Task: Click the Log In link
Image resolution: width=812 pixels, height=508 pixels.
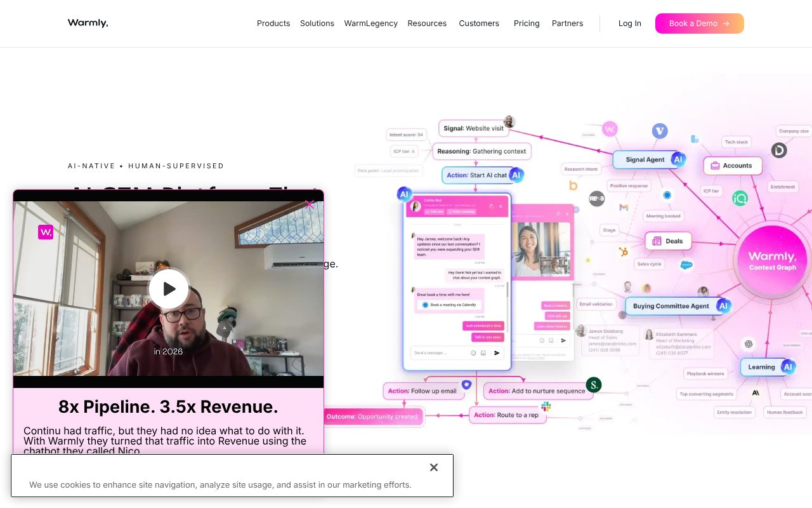Action: click(629, 23)
